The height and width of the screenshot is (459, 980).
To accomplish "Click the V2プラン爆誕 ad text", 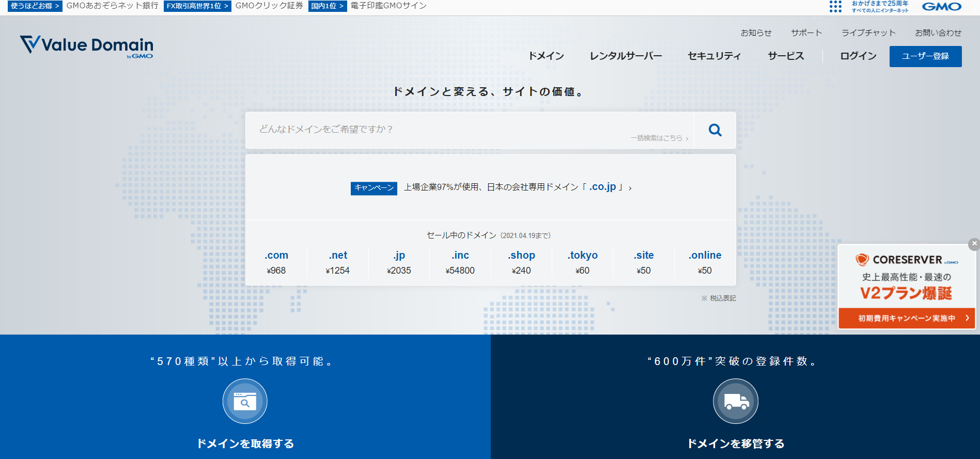I will click(906, 293).
